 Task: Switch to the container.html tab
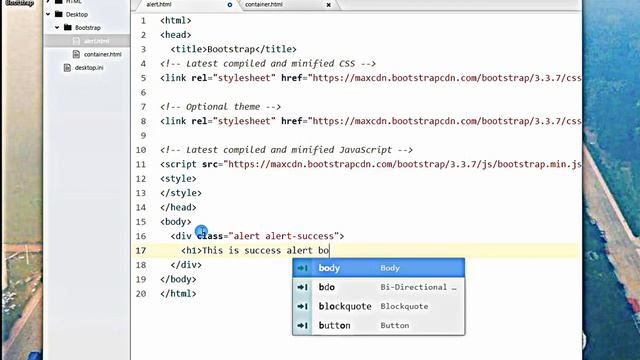point(264,4)
